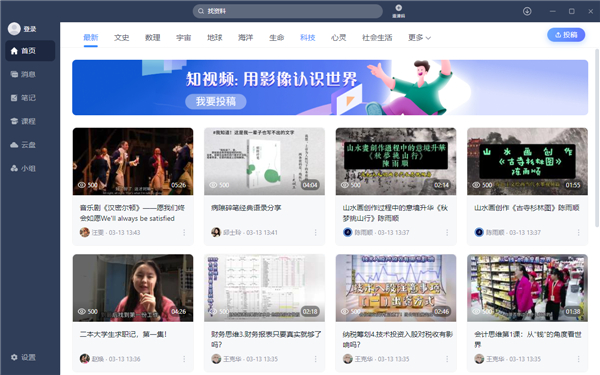Viewport: 600px width, 375px height.
Task: Click the search magnifier icon
Action: click(201, 11)
